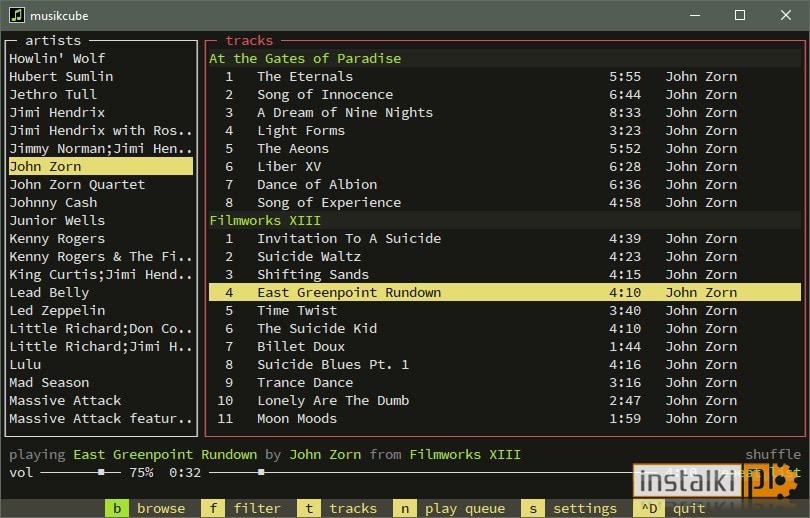The image size is (810, 518).
Task: Select artist Jethro Tull
Action: [101, 95]
